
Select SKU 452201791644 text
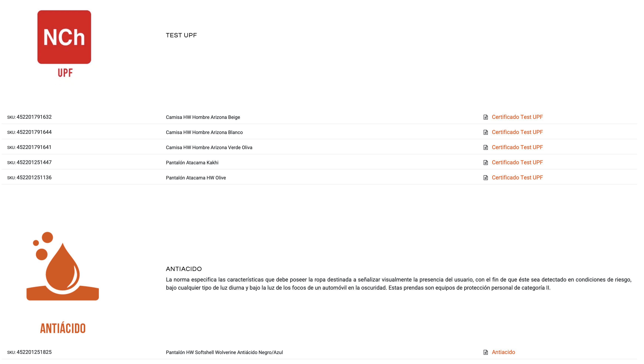[30, 132]
